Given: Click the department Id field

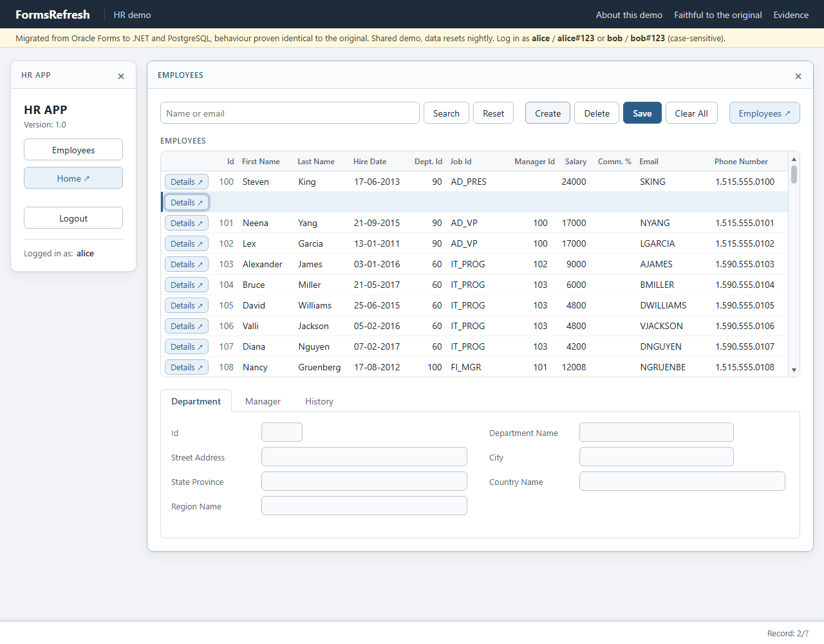Looking at the screenshot, I should click(x=282, y=433).
